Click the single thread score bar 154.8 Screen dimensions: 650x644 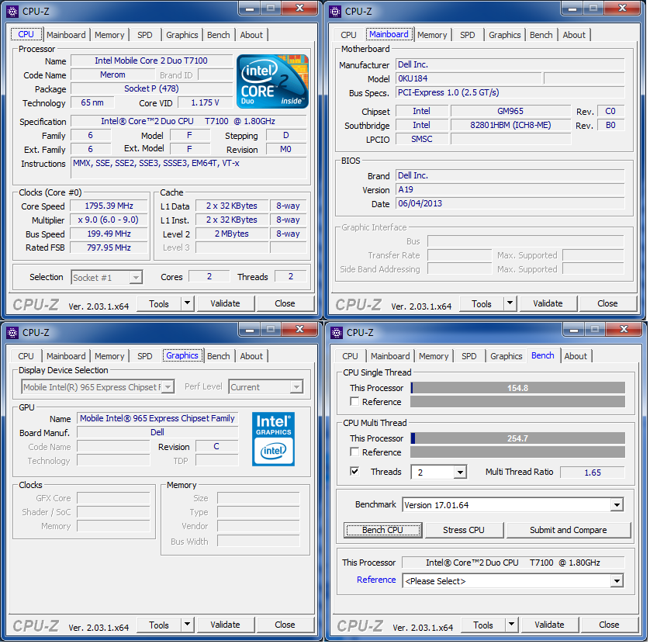(518, 388)
